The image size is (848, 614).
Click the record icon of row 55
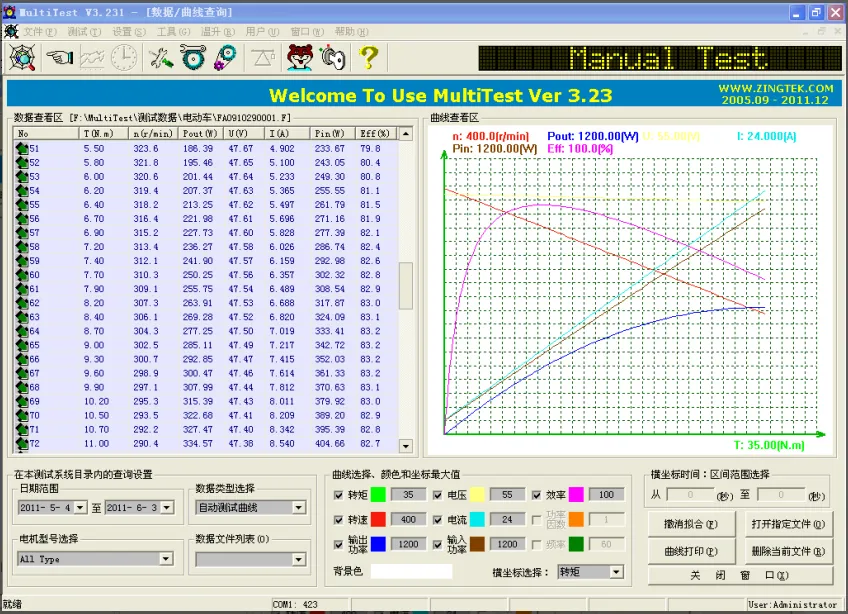point(22,204)
